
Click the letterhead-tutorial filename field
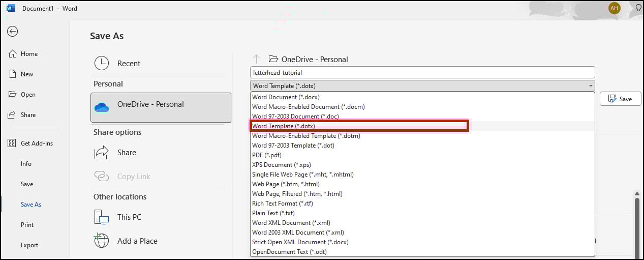(422, 73)
